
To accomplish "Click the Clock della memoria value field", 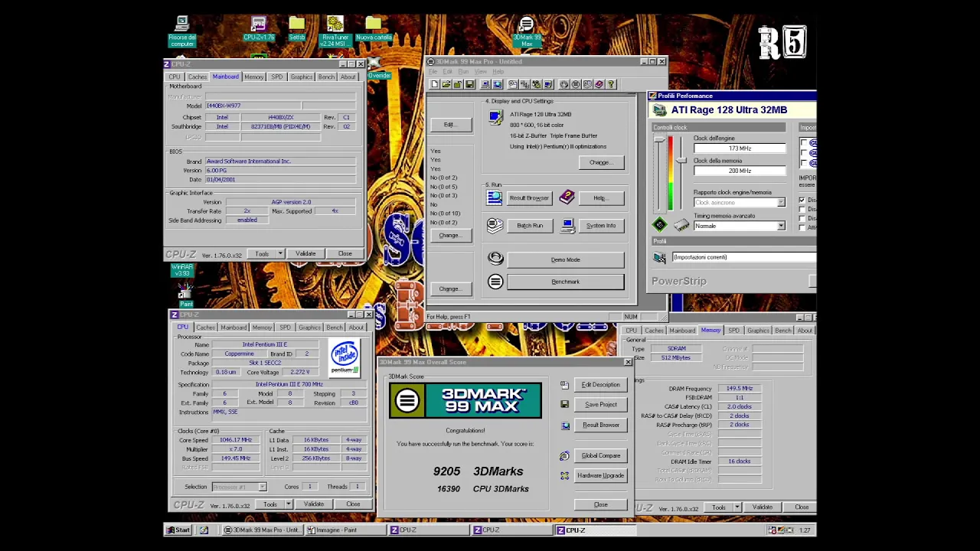I will (x=740, y=171).
